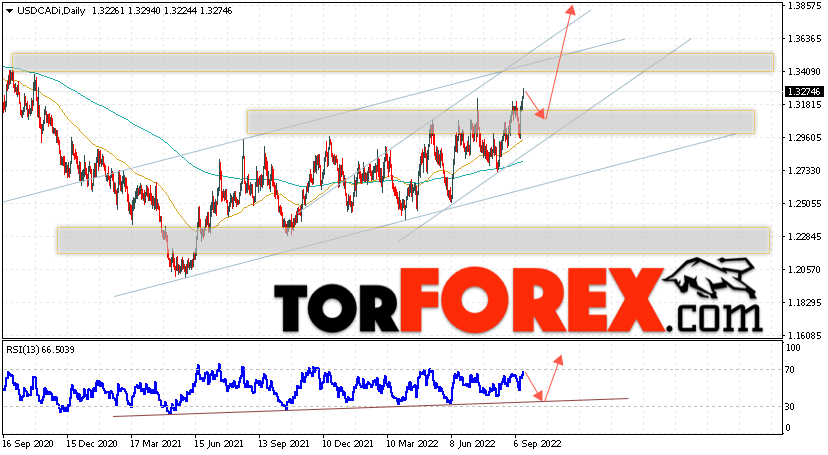Click the chart symbol dropdown triangle beside USDCADi
The image size is (828, 455).
click(10, 11)
